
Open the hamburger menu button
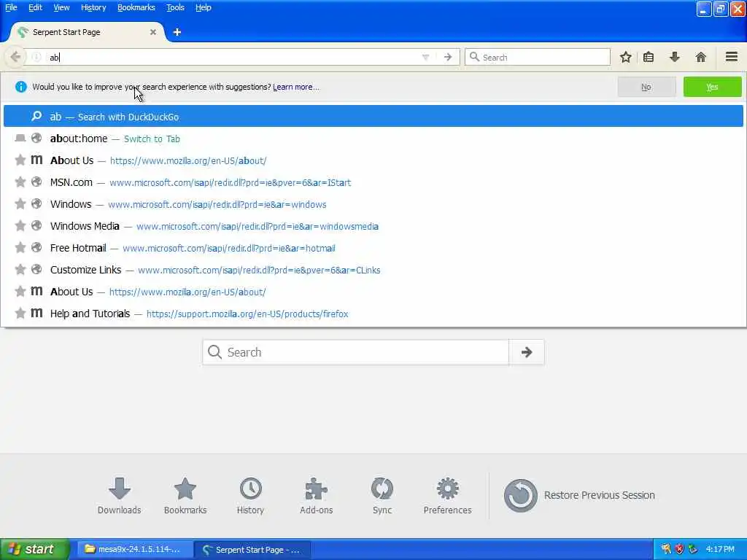(732, 57)
